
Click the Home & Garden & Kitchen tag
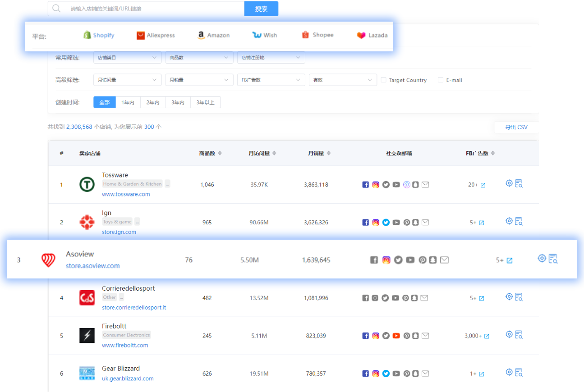[132, 184]
